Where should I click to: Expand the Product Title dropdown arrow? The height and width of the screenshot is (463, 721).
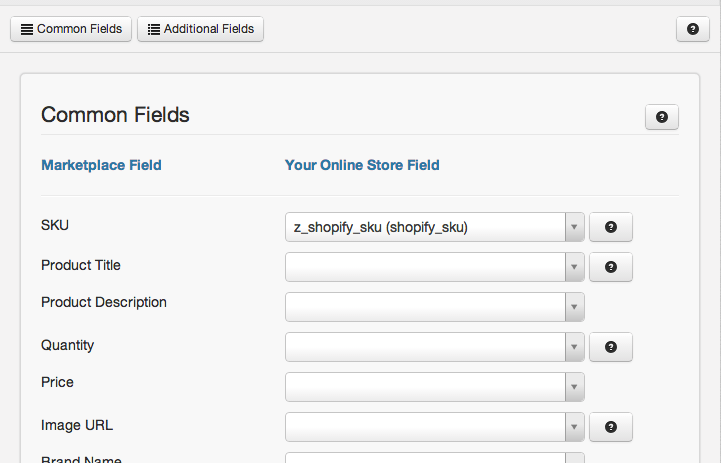point(574,267)
